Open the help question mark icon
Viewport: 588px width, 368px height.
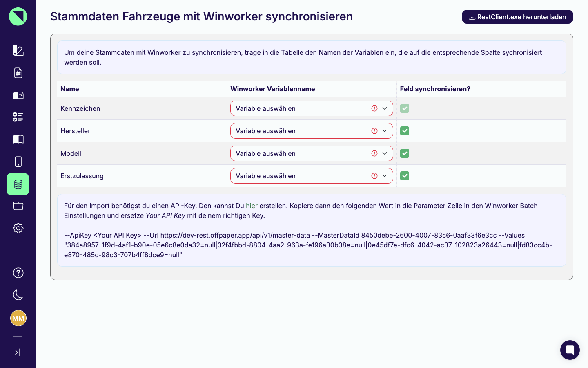(x=18, y=273)
